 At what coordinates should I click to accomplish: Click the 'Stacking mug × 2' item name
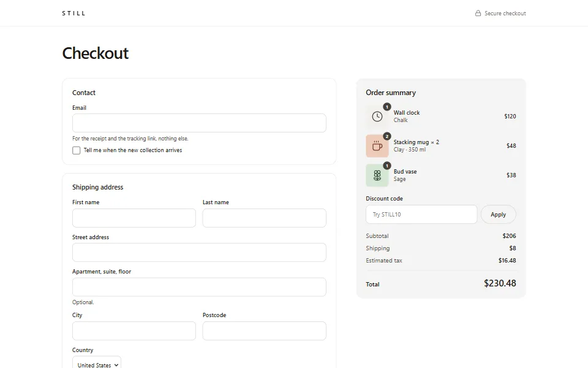point(417,142)
